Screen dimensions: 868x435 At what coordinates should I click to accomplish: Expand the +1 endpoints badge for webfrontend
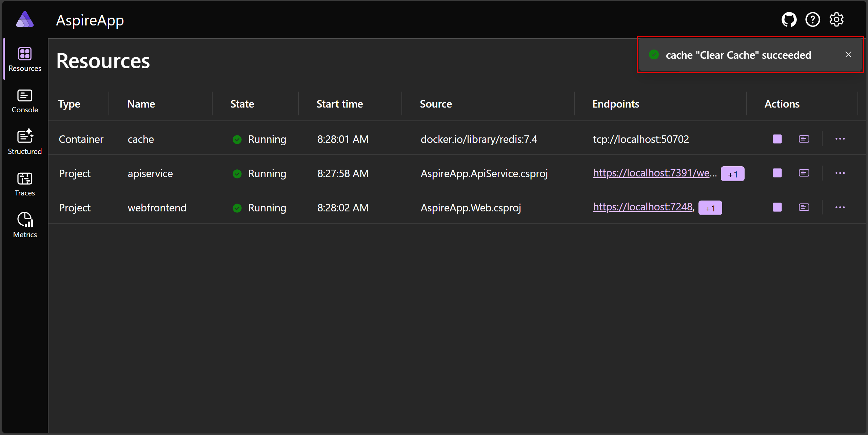click(x=710, y=208)
